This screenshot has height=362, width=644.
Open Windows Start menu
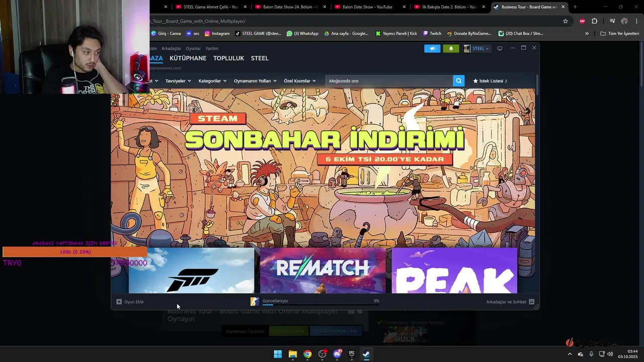point(278,354)
